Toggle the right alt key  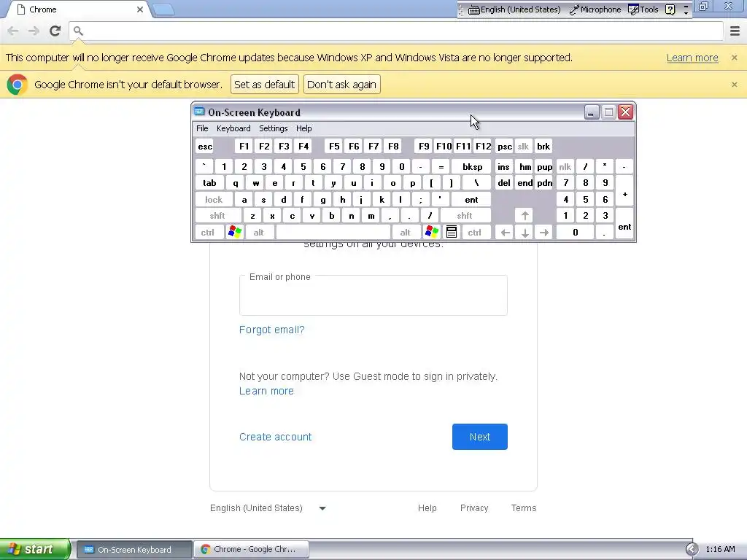tap(405, 233)
